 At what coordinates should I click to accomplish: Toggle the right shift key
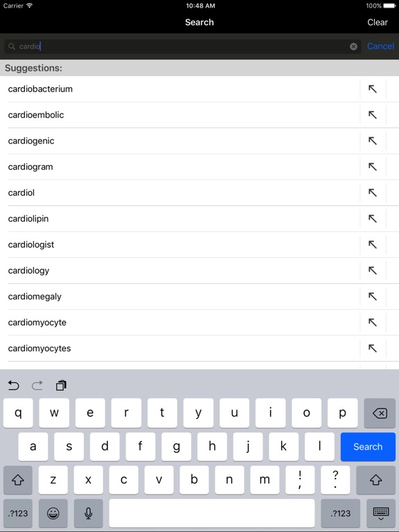(376, 480)
